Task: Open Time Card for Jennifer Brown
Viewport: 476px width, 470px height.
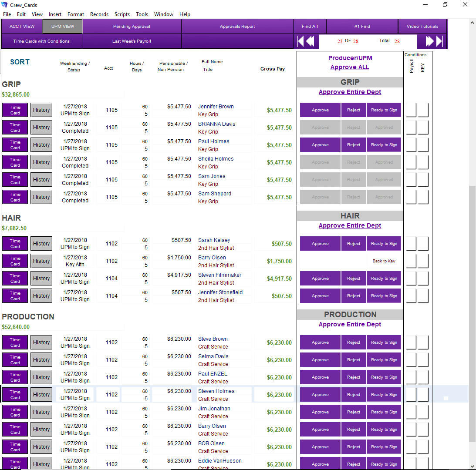Action: (15, 110)
